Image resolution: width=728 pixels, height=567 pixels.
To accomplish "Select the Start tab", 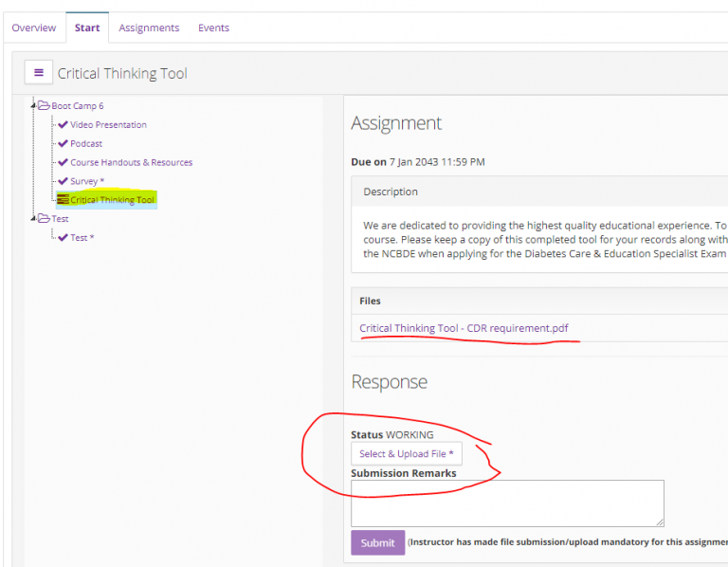I will coord(87,27).
